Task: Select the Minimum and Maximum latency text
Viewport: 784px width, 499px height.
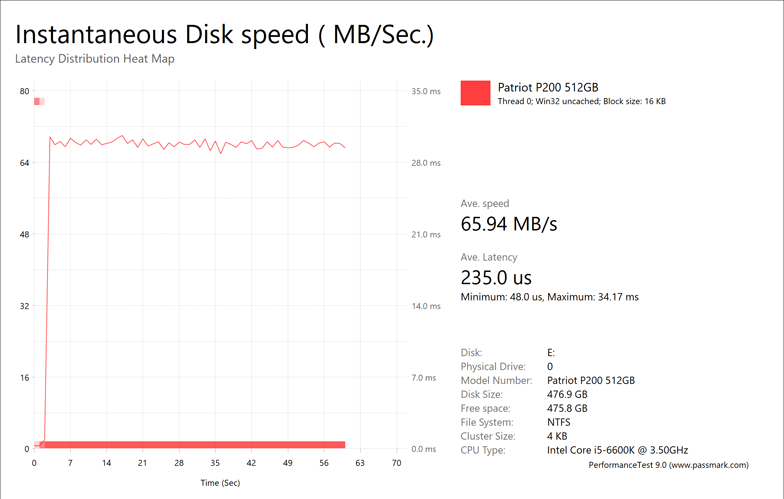Action: (549, 297)
